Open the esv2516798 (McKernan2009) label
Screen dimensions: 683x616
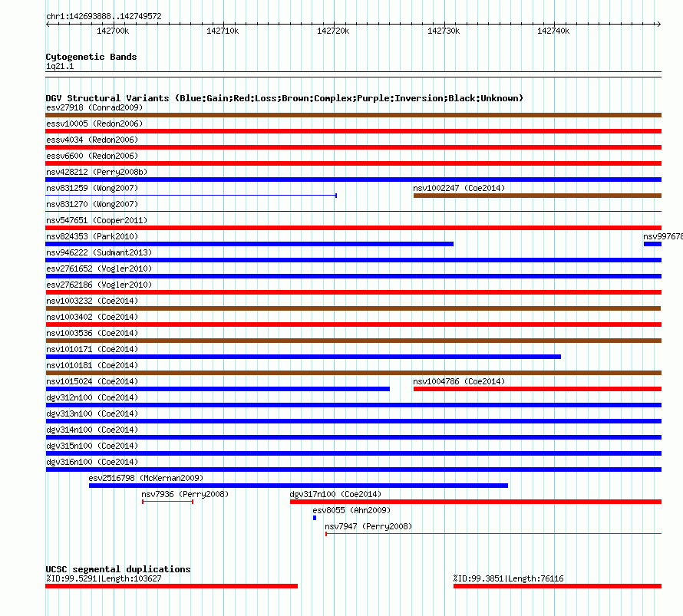[146, 478]
